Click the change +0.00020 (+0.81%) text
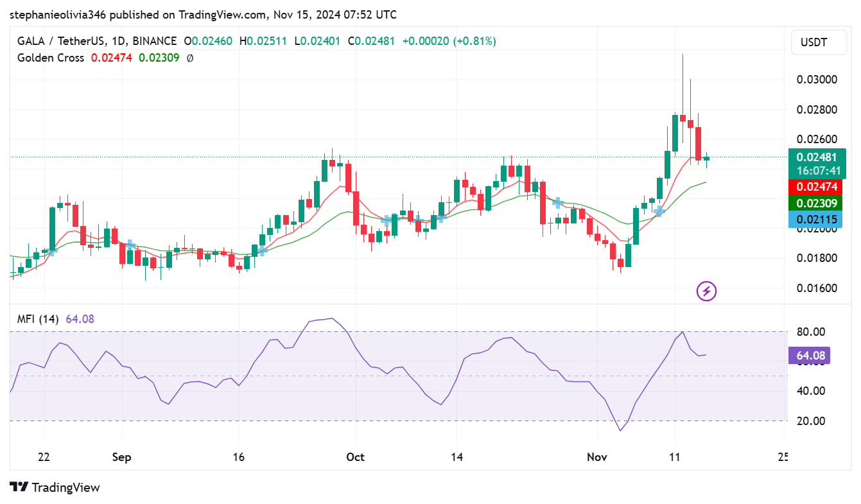This screenshot has height=504, width=861. tap(449, 41)
